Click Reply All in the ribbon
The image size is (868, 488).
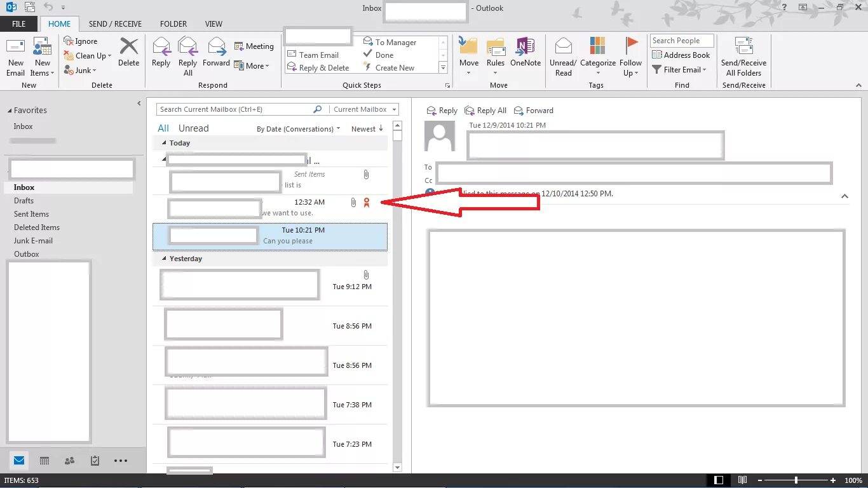pos(187,57)
